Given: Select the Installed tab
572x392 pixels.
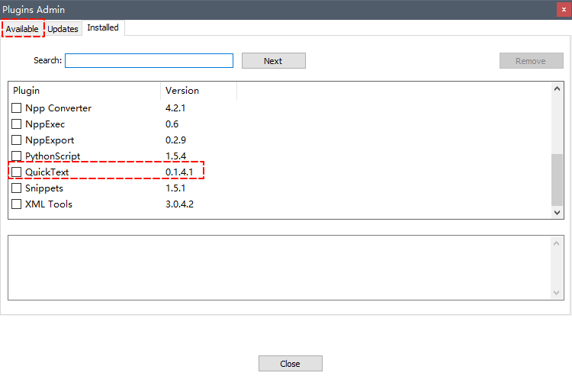Looking at the screenshot, I should coord(103,28).
